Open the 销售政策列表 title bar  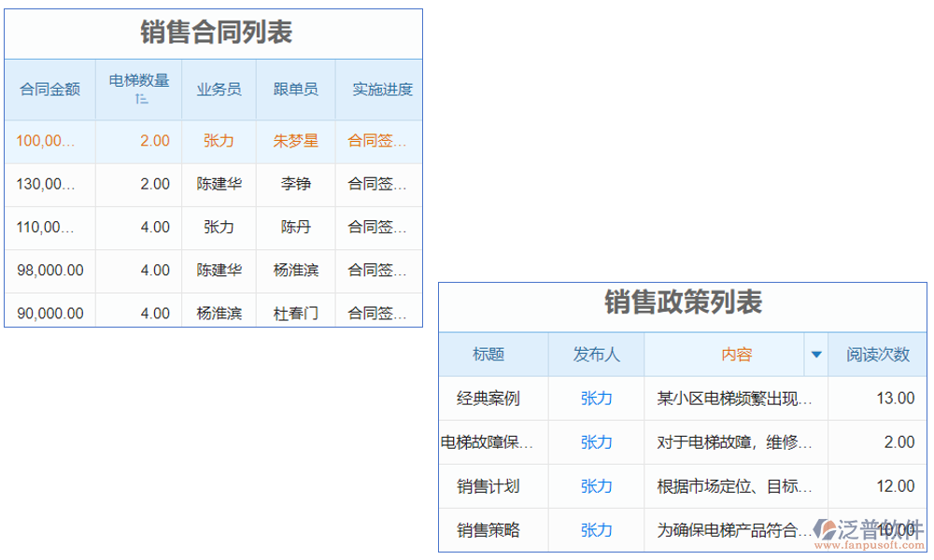click(683, 304)
